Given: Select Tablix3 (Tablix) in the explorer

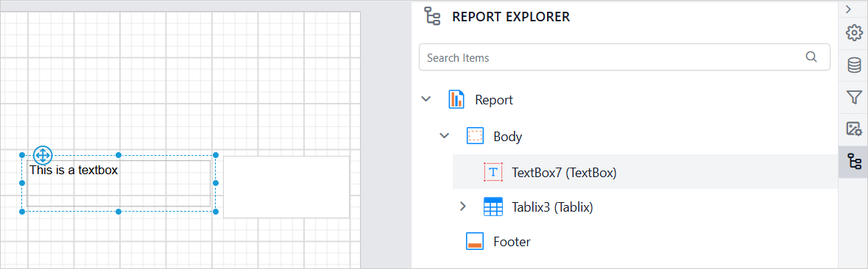Looking at the screenshot, I should click(x=552, y=208).
